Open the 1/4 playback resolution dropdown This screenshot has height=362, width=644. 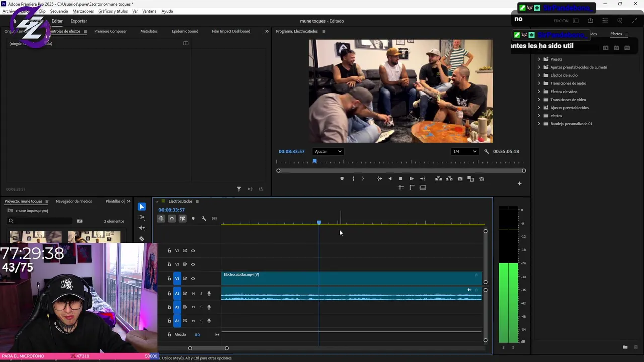(x=465, y=151)
